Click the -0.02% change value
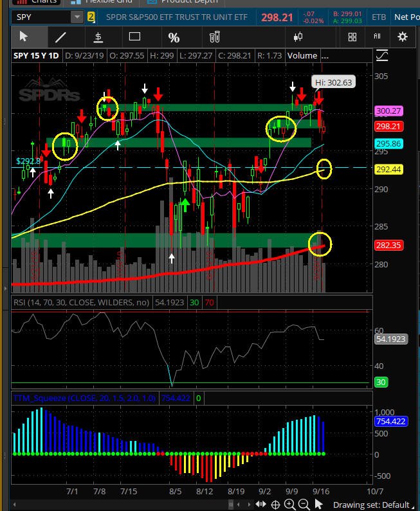Screen dimensions: 420x511 [313, 21]
